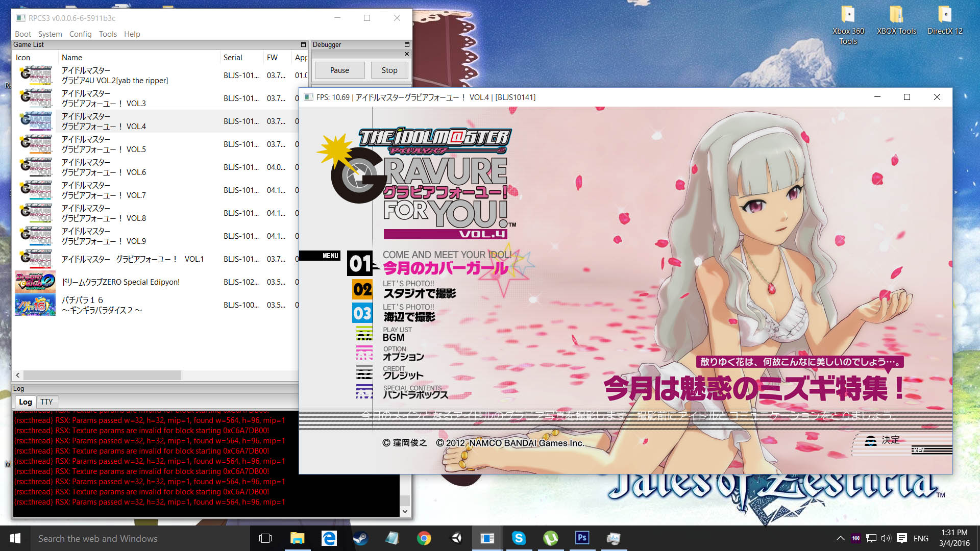Close the Debugger panel
This screenshot has width=980, height=551.
(407, 54)
